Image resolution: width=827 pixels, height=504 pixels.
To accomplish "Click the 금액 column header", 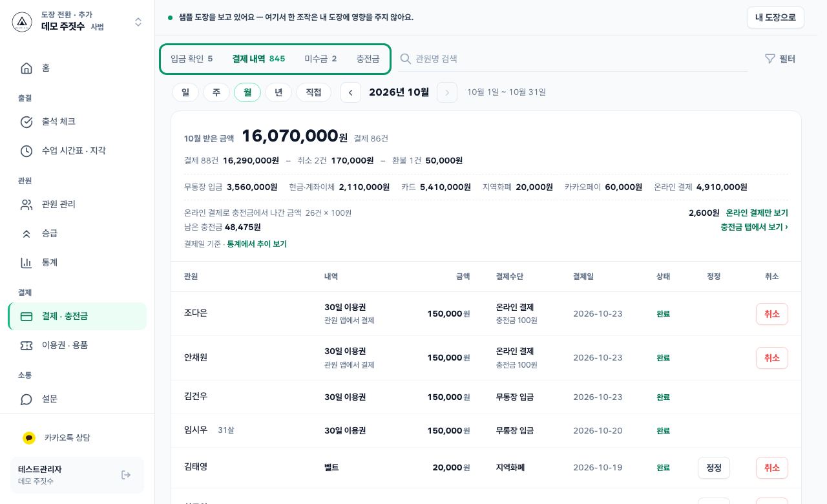I will pyautogui.click(x=463, y=277).
